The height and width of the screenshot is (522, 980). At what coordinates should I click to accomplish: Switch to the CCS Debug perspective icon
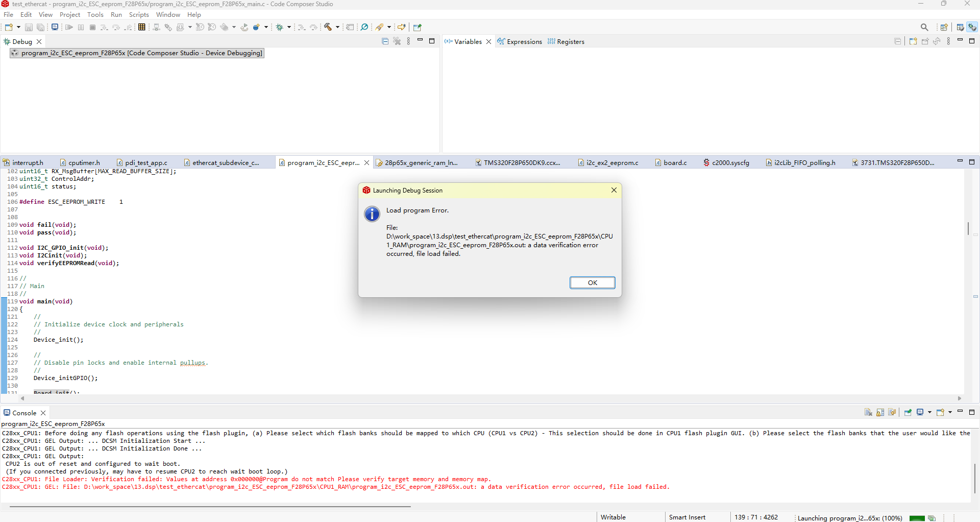click(x=972, y=27)
